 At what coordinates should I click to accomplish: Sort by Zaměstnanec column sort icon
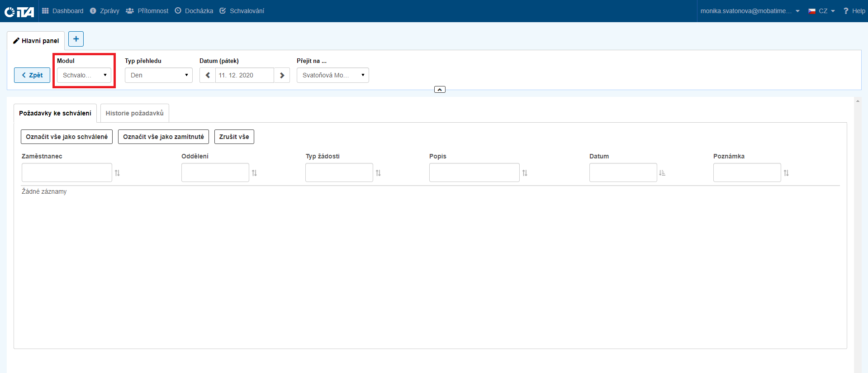(x=118, y=173)
